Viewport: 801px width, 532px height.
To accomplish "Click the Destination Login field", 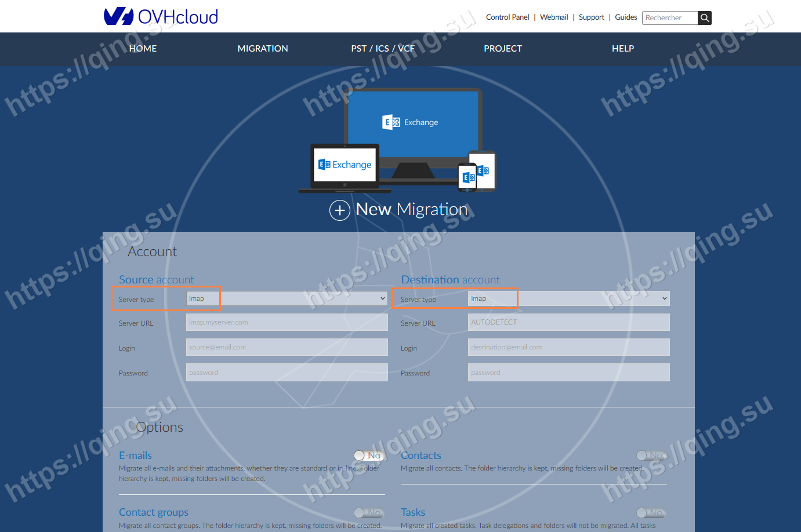I will (569, 347).
